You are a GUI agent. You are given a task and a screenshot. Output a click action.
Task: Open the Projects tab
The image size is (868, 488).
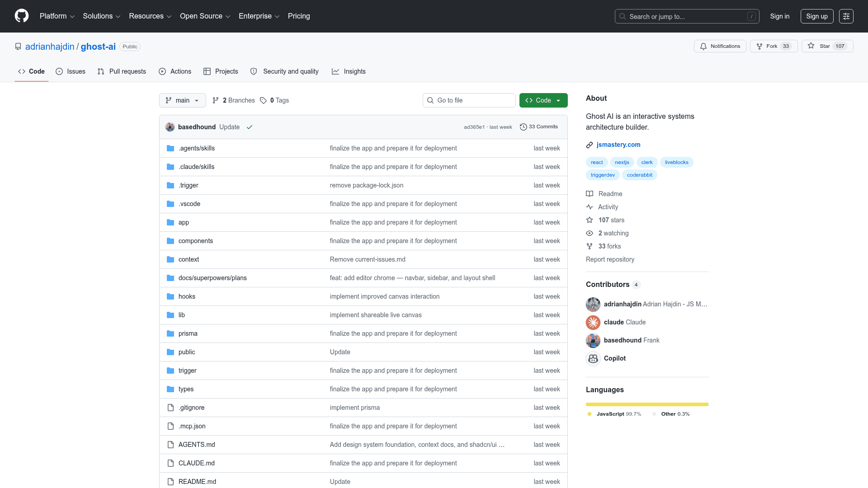[221, 71]
